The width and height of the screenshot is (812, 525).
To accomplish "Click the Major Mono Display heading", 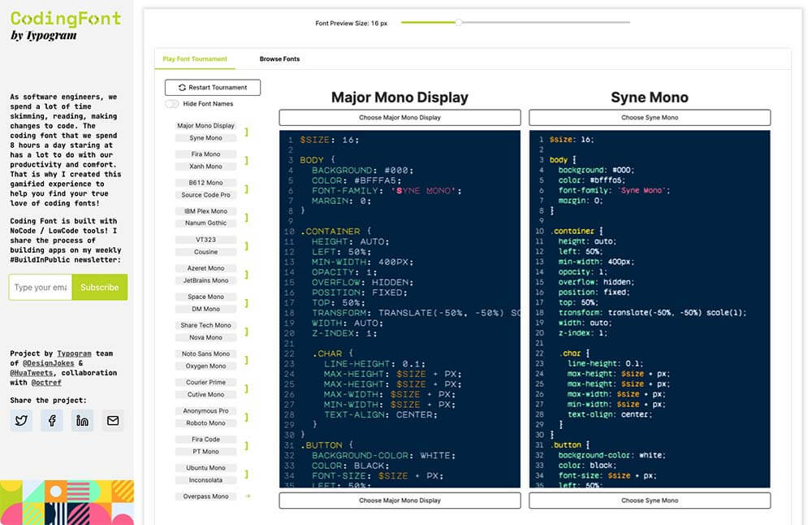I will click(x=400, y=98).
